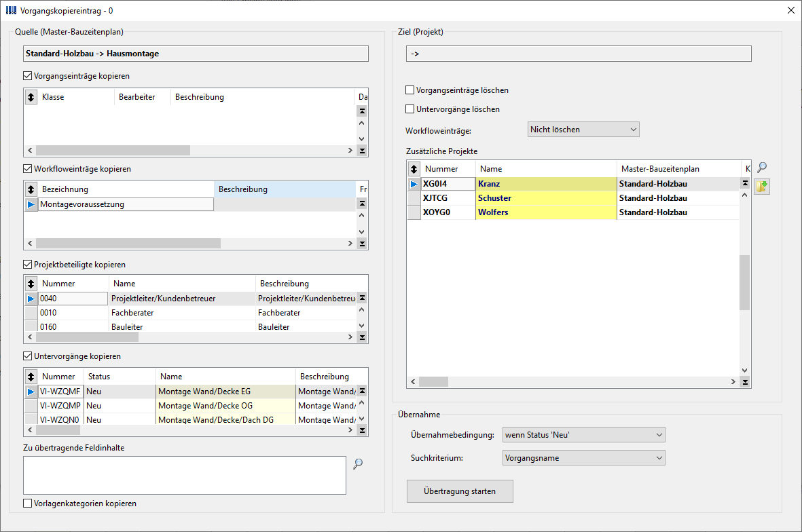This screenshot has width=802, height=532.
Task: Uncheck Workfloweinträge kopieren
Action: [x=28, y=169]
